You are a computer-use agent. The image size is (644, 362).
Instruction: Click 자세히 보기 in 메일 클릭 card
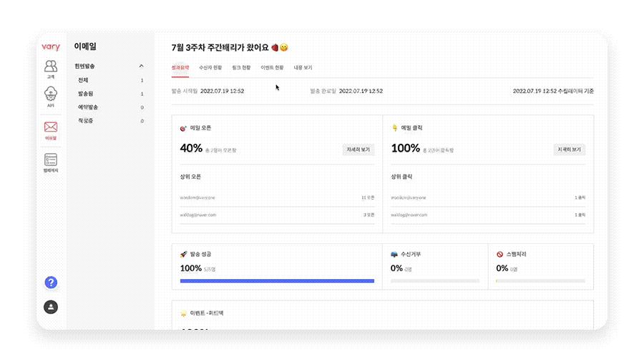click(x=570, y=150)
